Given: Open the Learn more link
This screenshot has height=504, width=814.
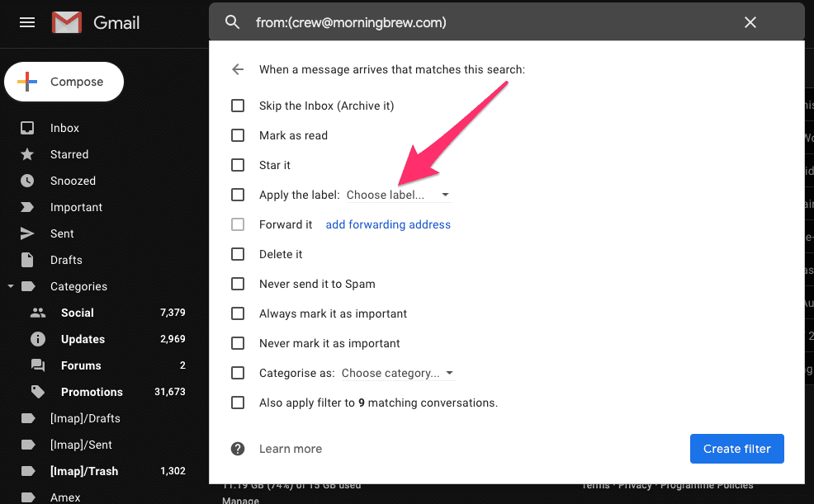Looking at the screenshot, I should pyautogui.click(x=291, y=449).
